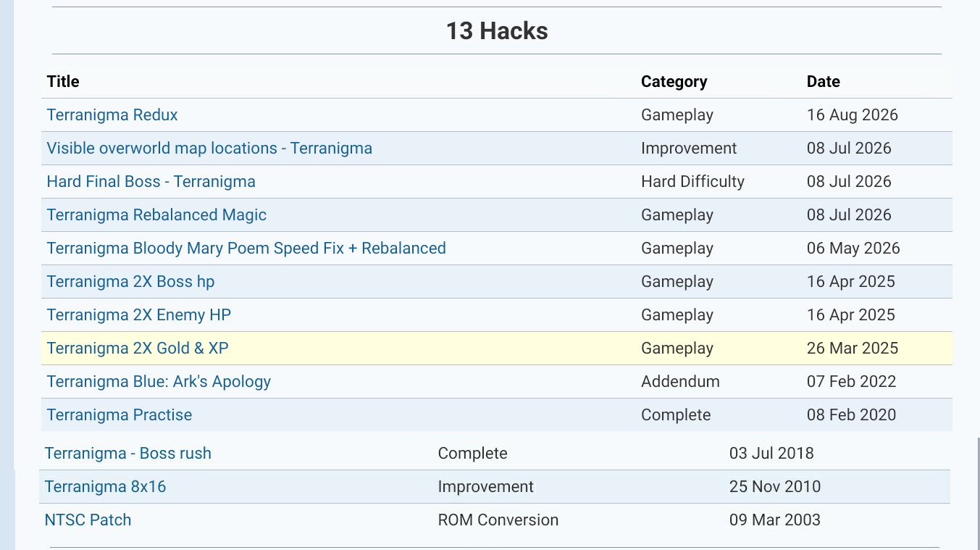Viewport: 980px width, 550px height.
Task: Open Terranigma Bloody Mary Poem Speed Fix link
Action: tap(246, 248)
